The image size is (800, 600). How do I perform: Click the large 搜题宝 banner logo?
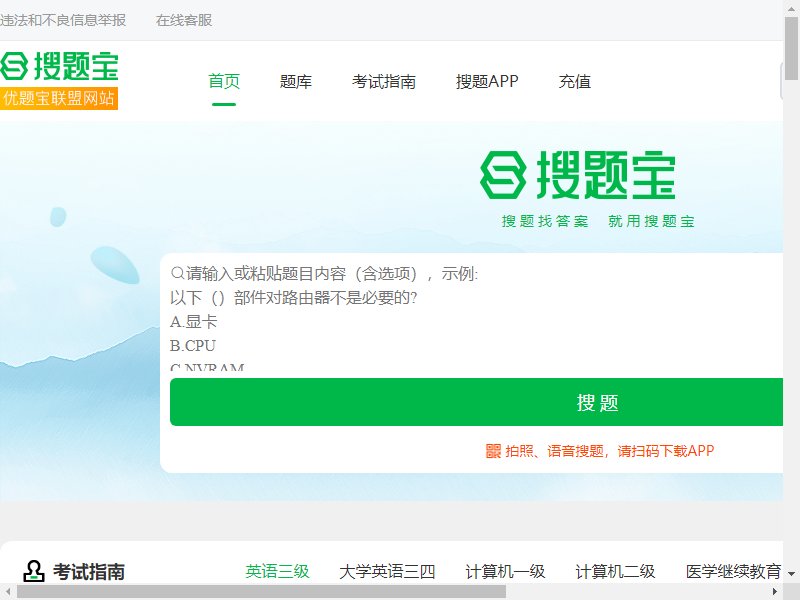pyautogui.click(x=578, y=175)
